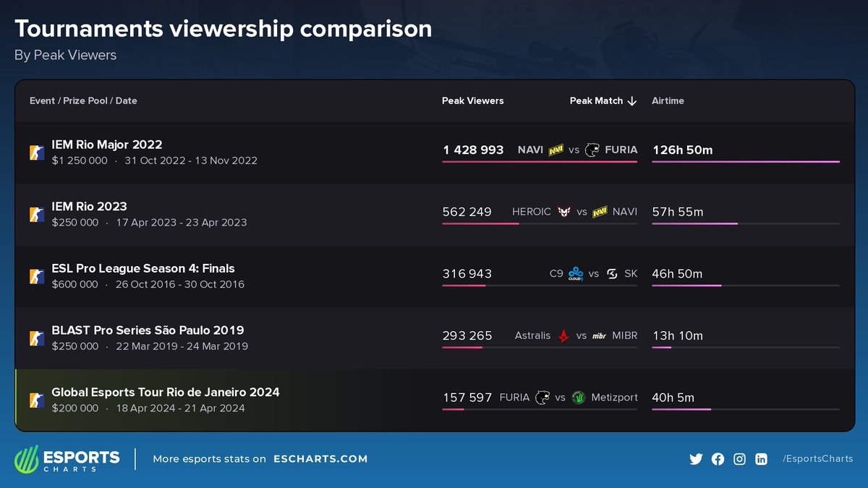The image size is (868, 488).
Task: Click the By Peak Viewers subtitle
Action: click(65, 56)
